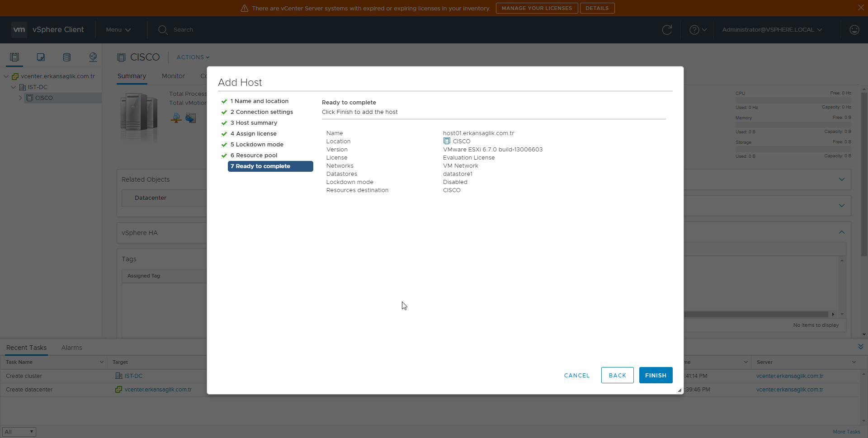Click the vSphere HA panel header

pyautogui.click(x=140, y=233)
